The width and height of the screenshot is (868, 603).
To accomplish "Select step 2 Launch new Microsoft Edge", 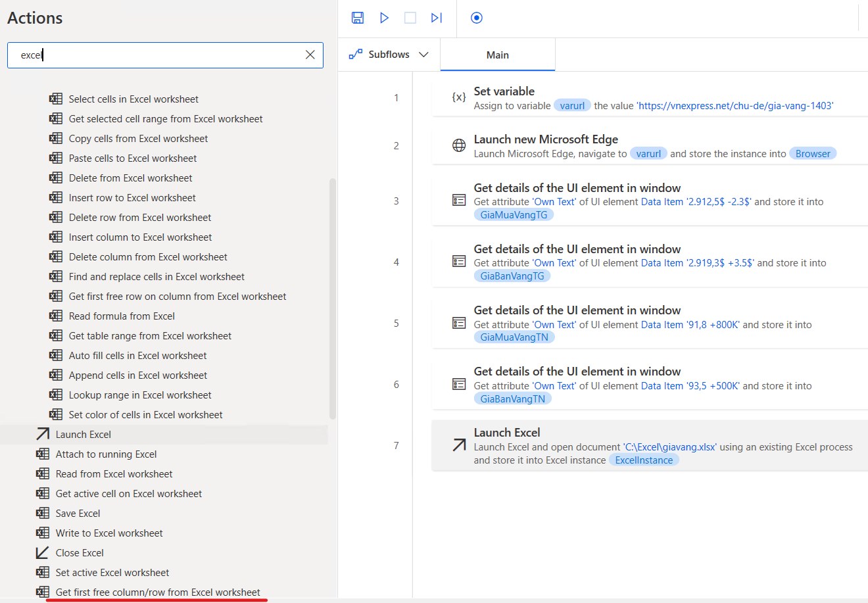I will (x=650, y=146).
